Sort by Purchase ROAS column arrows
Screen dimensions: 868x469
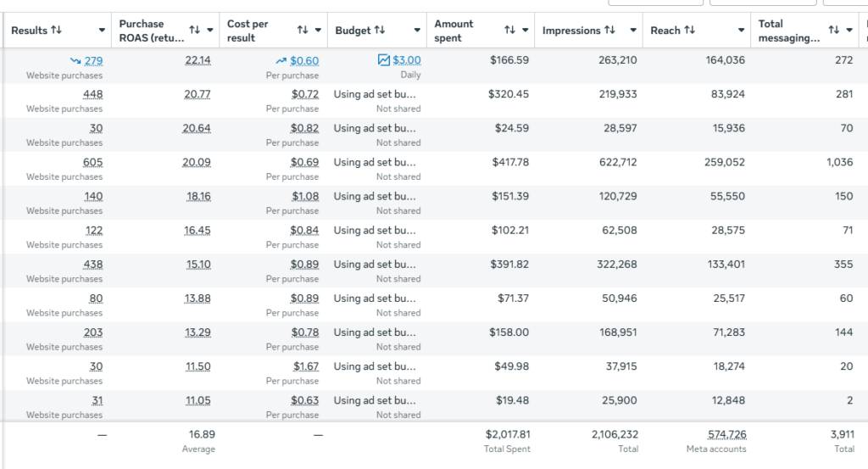click(x=194, y=30)
